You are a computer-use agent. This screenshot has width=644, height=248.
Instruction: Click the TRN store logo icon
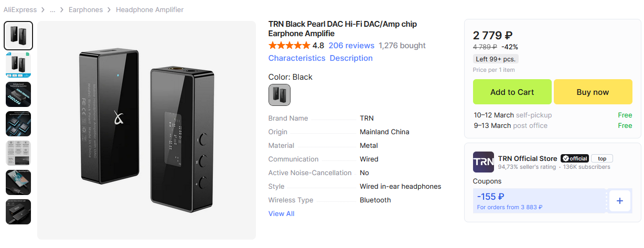point(483,162)
